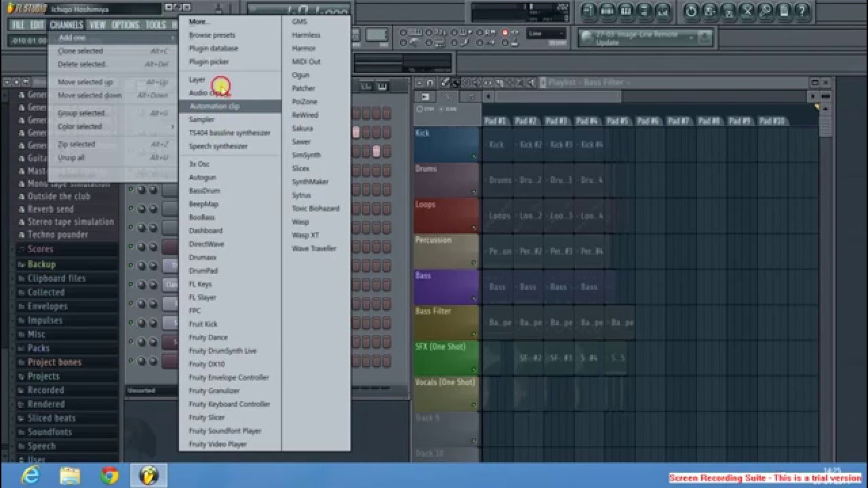The width and height of the screenshot is (868, 488).
Task: Adjust the master volume slider
Action: click(218, 8)
